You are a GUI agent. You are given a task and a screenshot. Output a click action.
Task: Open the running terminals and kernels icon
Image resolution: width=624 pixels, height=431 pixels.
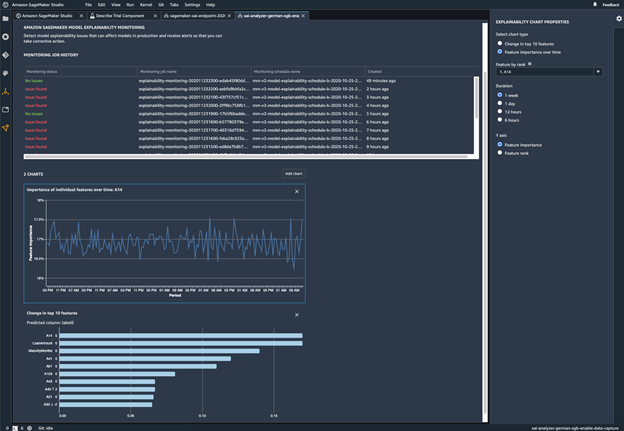(x=6, y=36)
